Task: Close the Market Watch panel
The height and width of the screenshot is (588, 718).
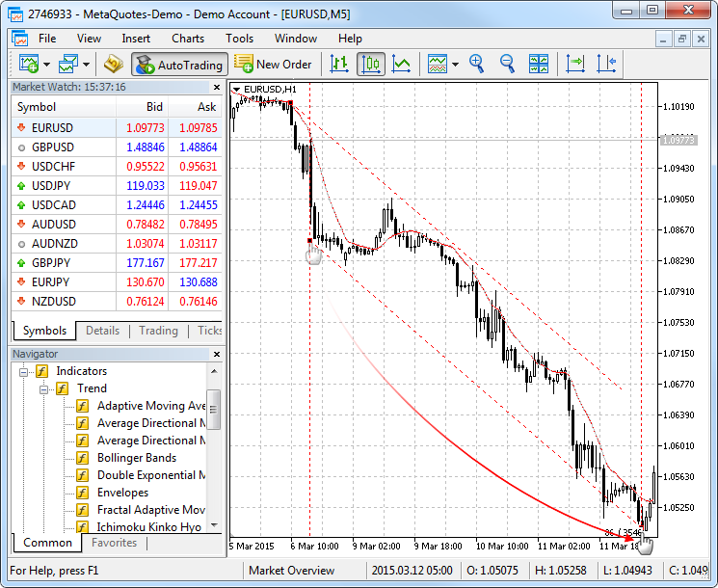Action: point(217,87)
